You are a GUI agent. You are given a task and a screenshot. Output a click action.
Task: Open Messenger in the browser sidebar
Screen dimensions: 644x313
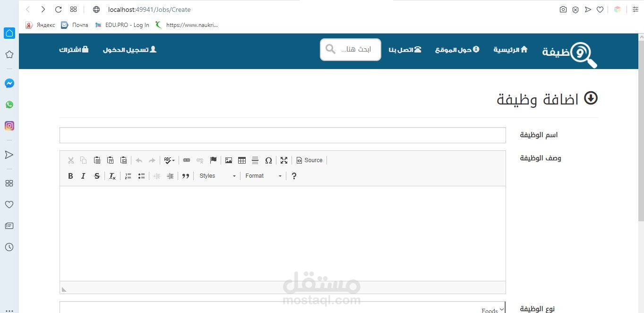9,83
